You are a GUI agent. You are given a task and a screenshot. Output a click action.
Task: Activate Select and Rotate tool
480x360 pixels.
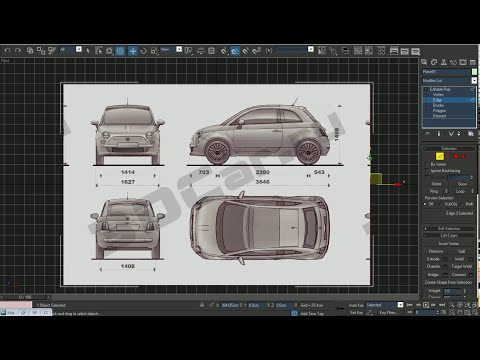143,51
